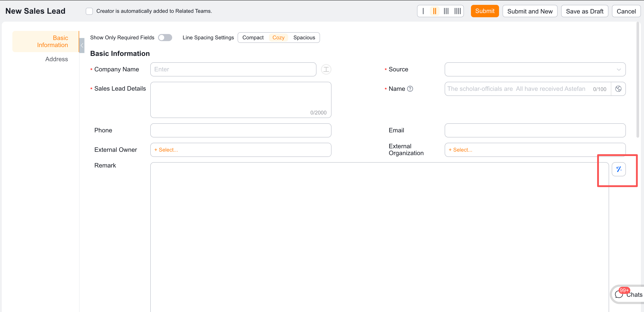Click the Sales Lead Details text area

click(x=241, y=100)
